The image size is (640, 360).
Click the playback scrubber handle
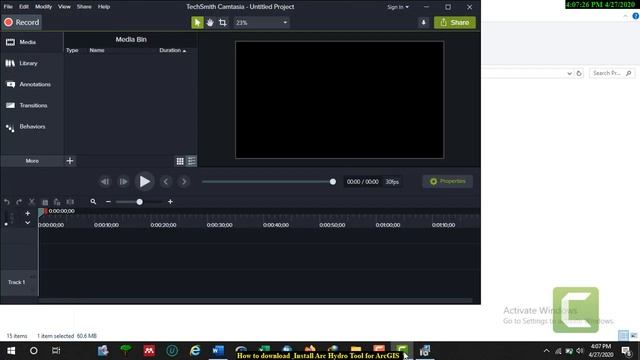click(333, 182)
